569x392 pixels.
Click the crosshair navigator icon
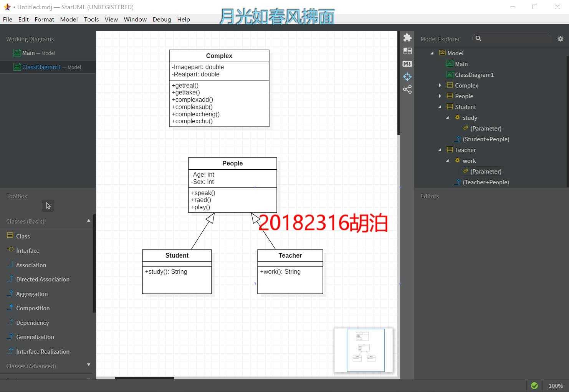pyautogui.click(x=407, y=77)
